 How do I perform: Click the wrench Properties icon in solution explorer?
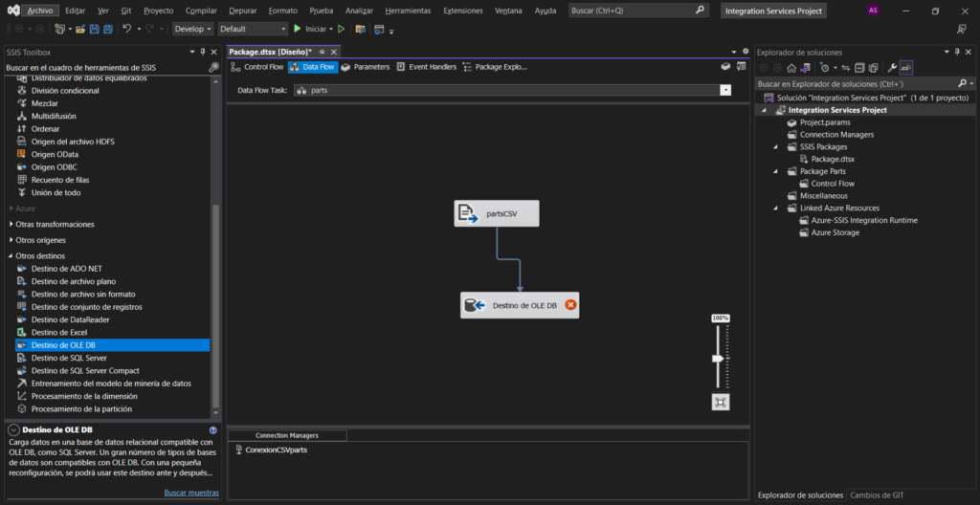(x=892, y=68)
